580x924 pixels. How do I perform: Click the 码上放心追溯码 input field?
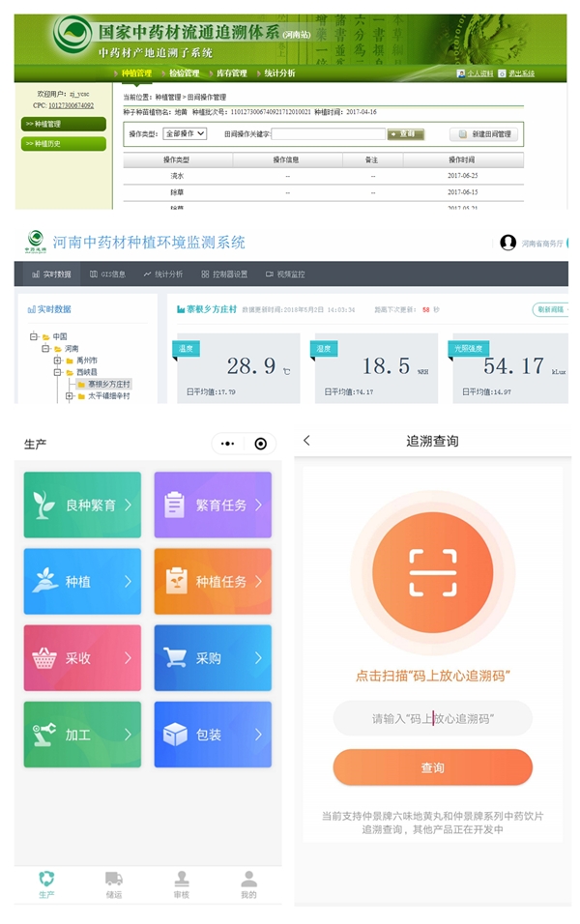point(432,718)
